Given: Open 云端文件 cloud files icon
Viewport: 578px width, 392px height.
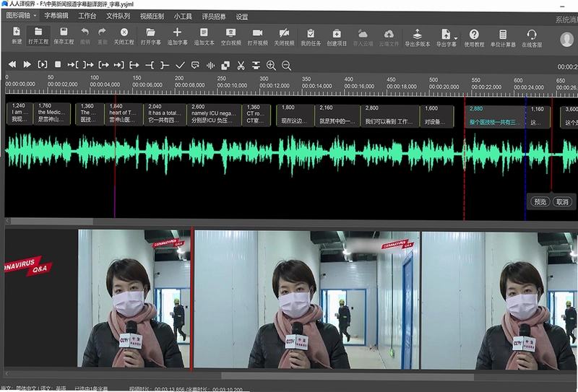Looking at the screenshot, I should (389, 38).
